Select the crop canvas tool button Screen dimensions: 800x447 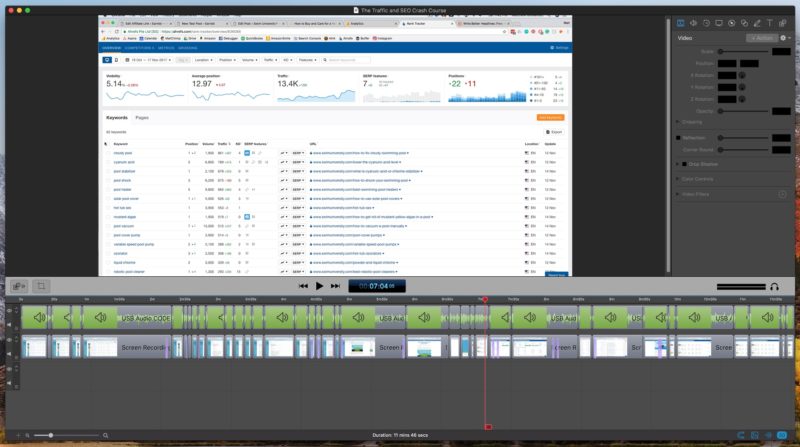[41, 286]
